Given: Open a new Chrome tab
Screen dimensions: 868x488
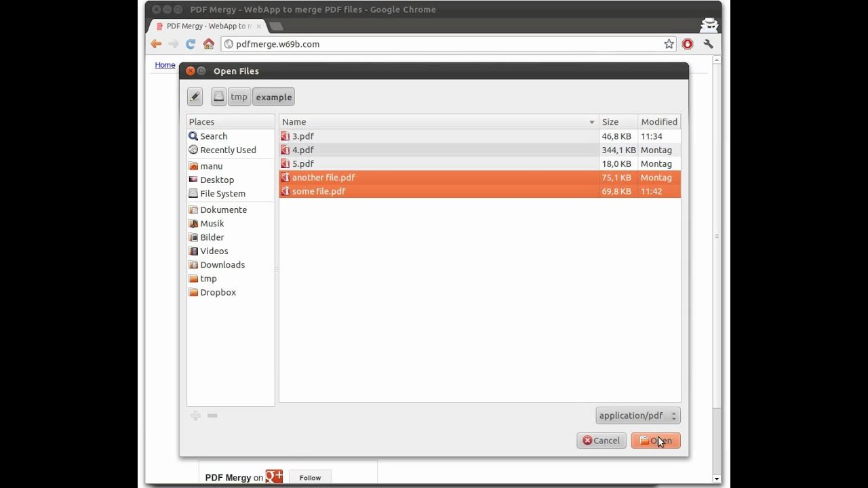Looking at the screenshot, I should (x=276, y=26).
